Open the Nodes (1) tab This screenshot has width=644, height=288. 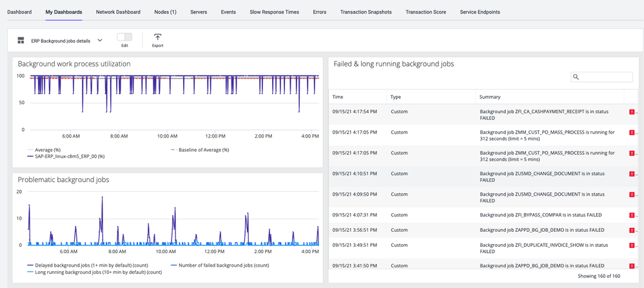pyautogui.click(x=166, y=12)
